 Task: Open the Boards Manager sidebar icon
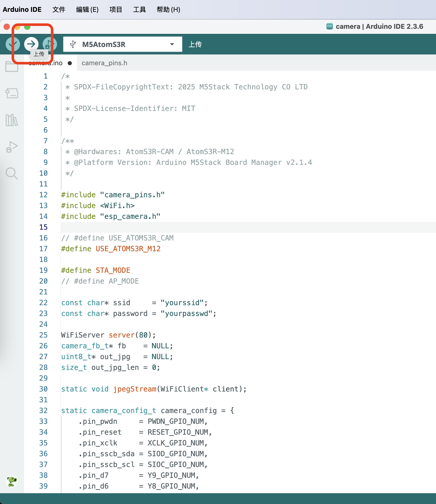[x=12, y=93]
